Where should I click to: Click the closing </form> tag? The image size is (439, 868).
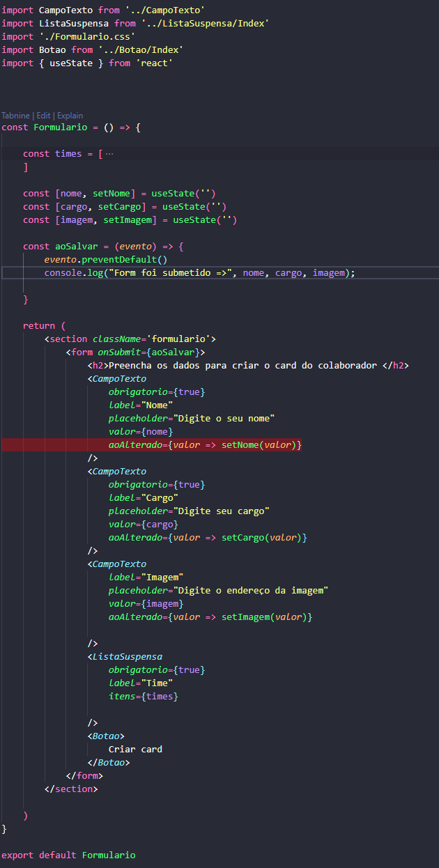click(x=84, y=776)
